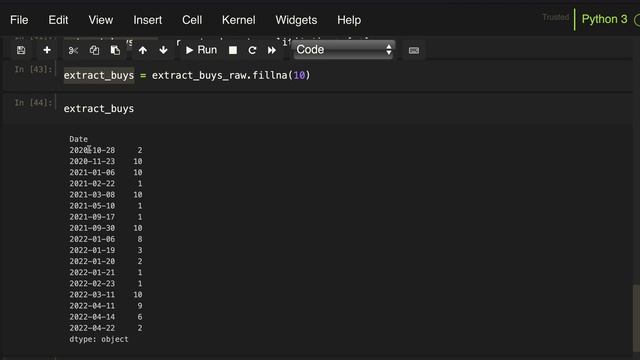640x360 pixels.
Task: Click output row 2022-01-21
Action: 106,272
